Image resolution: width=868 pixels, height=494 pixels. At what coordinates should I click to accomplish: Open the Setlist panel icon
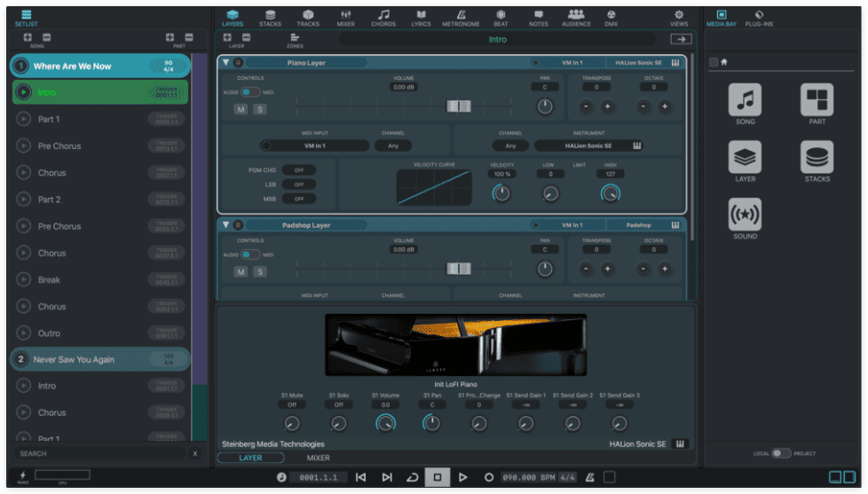coord(26,18)
